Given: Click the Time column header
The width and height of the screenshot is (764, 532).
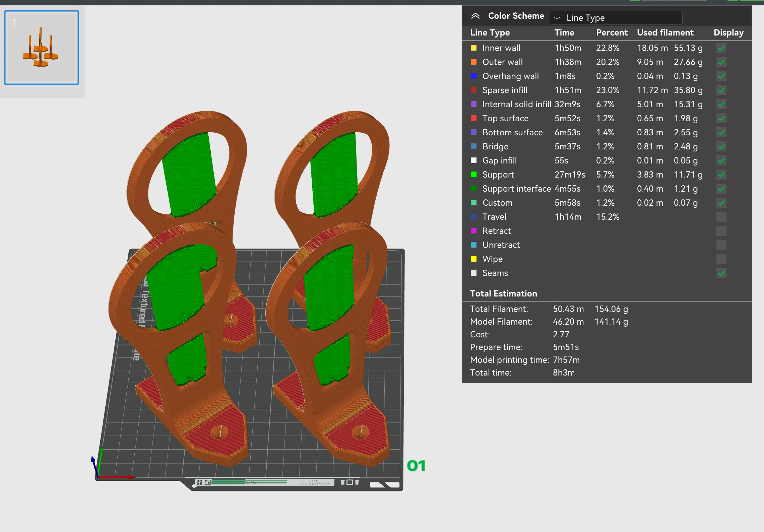Looking at the screenshot, I should click(564, 33).
